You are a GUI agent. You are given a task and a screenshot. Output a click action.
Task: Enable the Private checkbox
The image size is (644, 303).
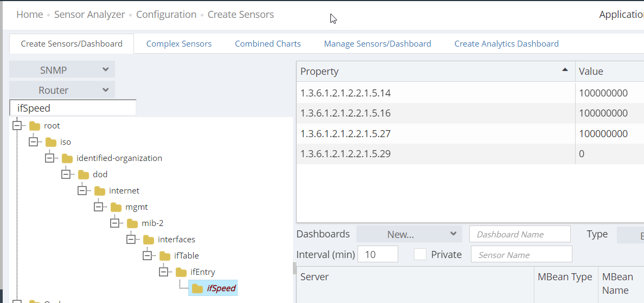tap(420, 254)
